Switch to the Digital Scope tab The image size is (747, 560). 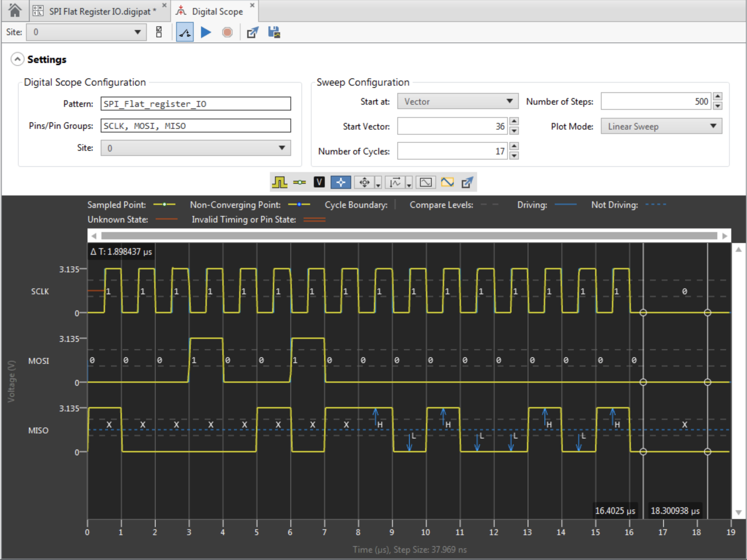(x=217, y=11)
